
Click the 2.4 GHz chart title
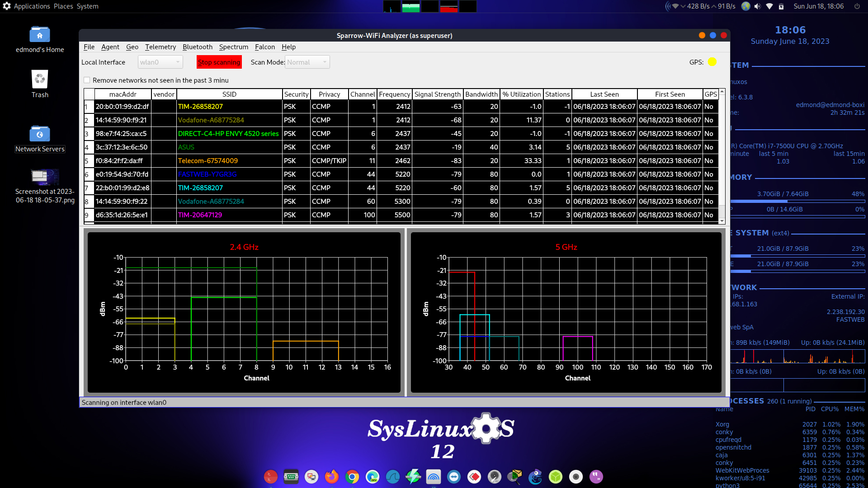[x=244, y=247]
